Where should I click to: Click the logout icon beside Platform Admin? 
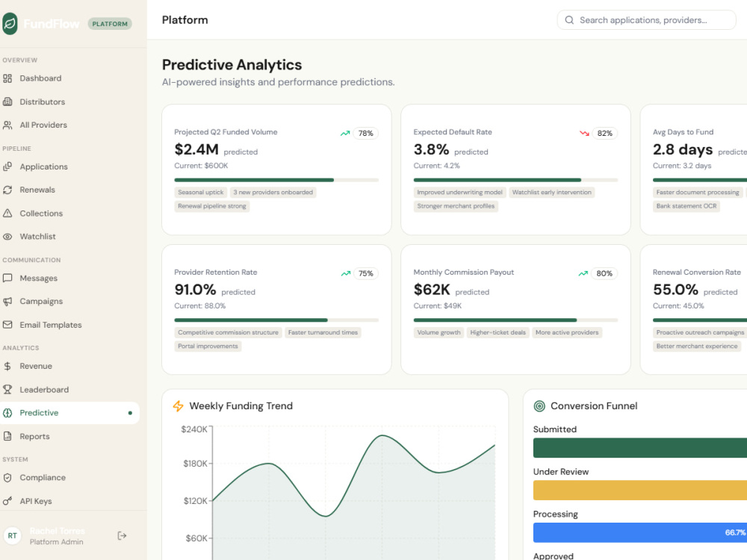click(122, 536)
